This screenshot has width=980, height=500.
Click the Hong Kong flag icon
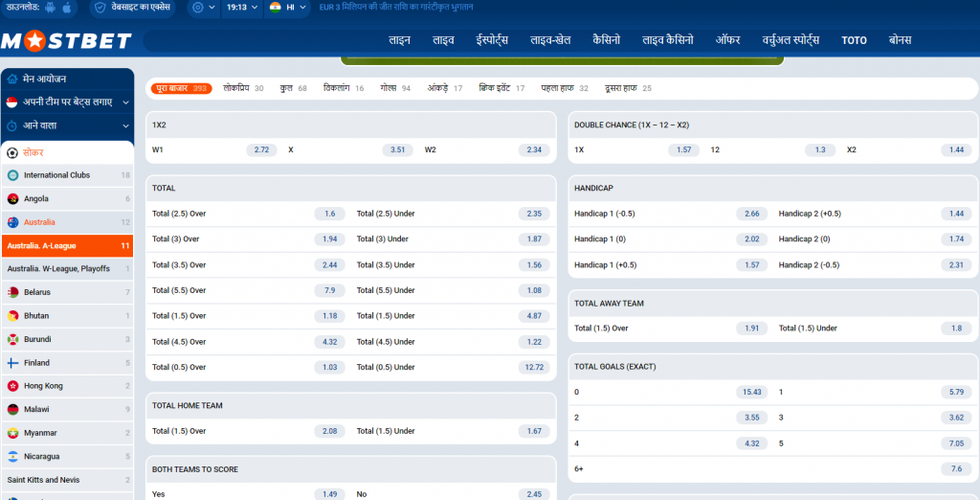coord(12,386)
